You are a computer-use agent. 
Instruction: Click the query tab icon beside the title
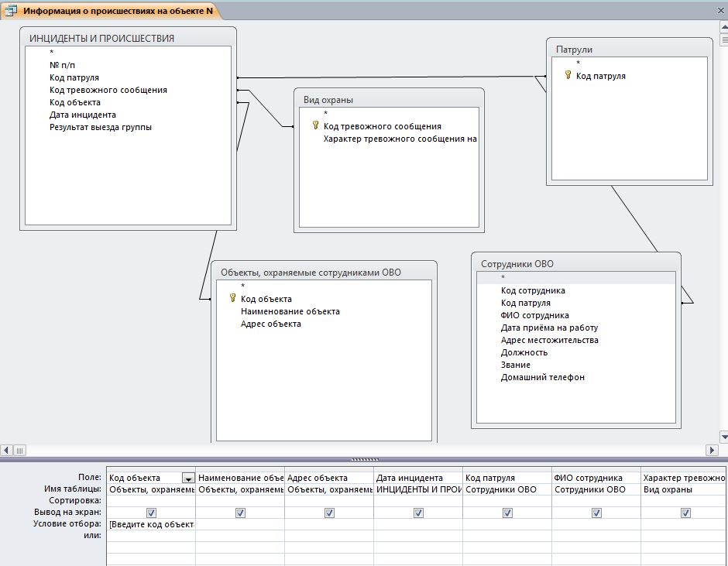point(11,10)
